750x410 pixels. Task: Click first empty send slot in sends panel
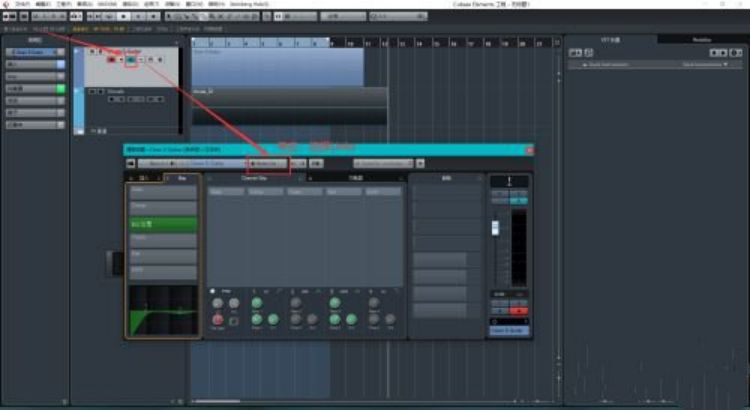point(446,191)
